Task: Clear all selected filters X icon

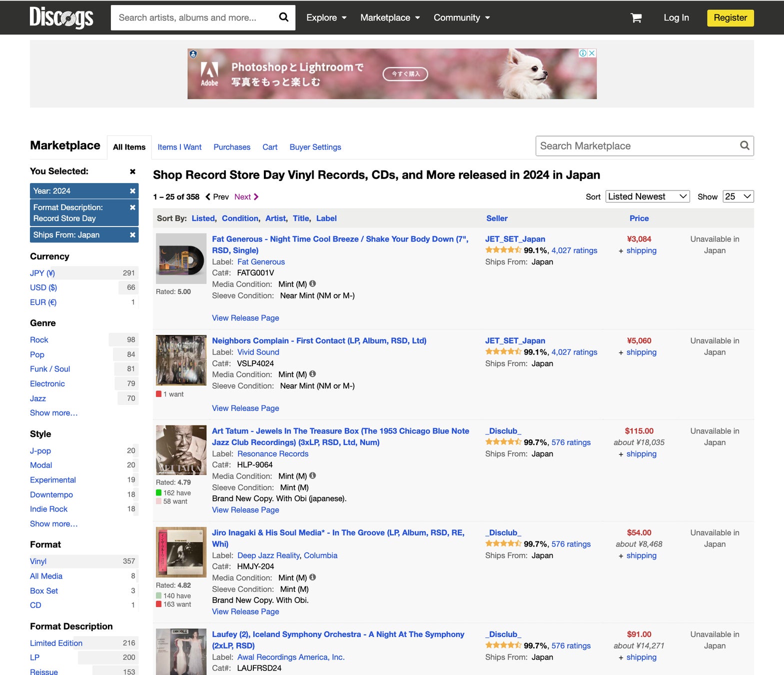Action: coord(132,171)
